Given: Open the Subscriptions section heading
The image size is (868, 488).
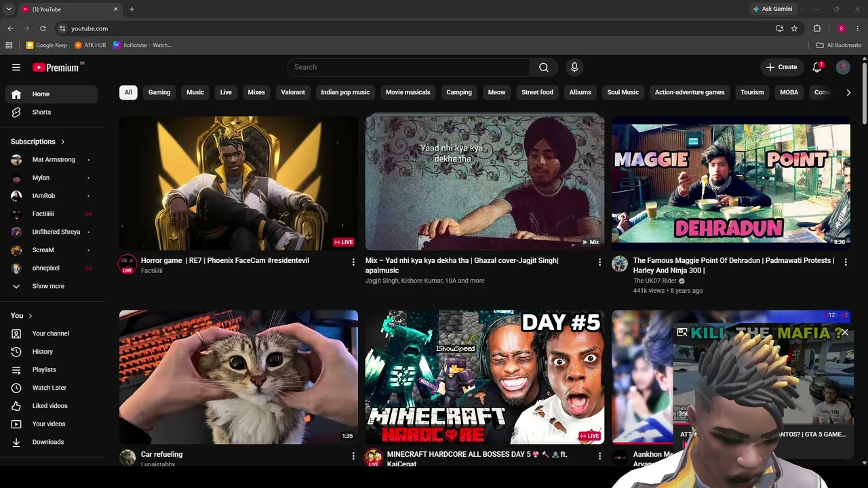Looking at the screenshot, I should pos(38,142).
